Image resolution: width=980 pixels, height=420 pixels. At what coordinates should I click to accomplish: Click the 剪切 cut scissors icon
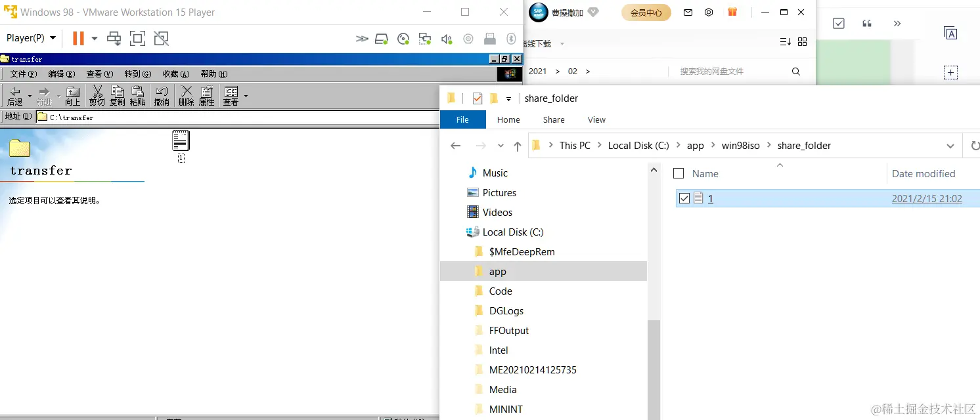click(x=97, y=96)
